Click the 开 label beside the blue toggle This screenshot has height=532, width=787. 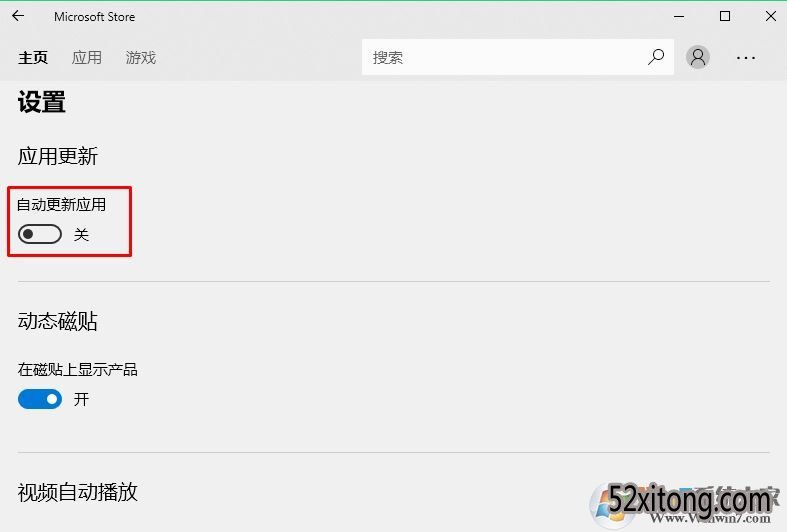point(81,400)
